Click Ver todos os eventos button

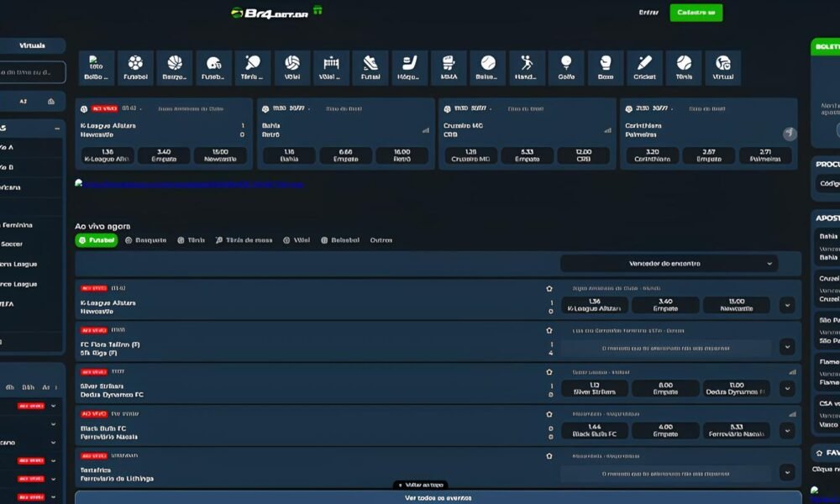point(438,497)
